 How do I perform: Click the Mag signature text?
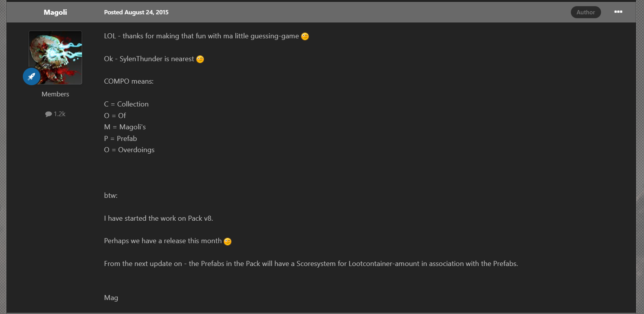[111, 298]
